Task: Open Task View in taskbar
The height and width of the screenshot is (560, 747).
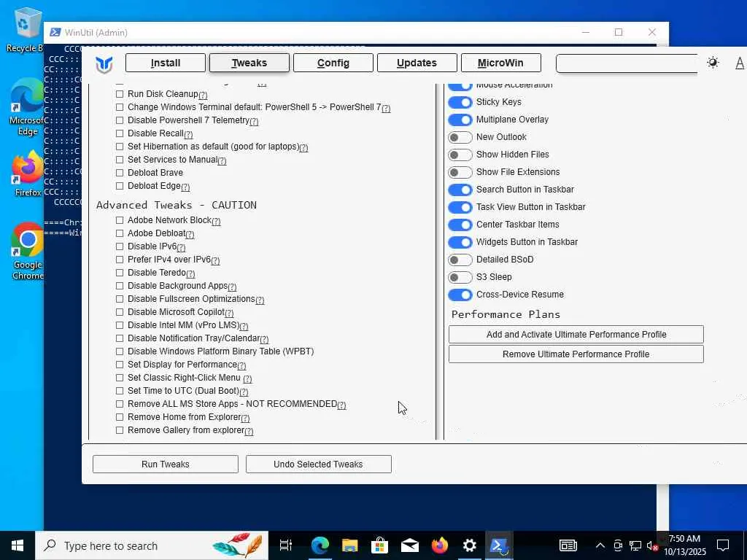Action: tap(286, 545)
